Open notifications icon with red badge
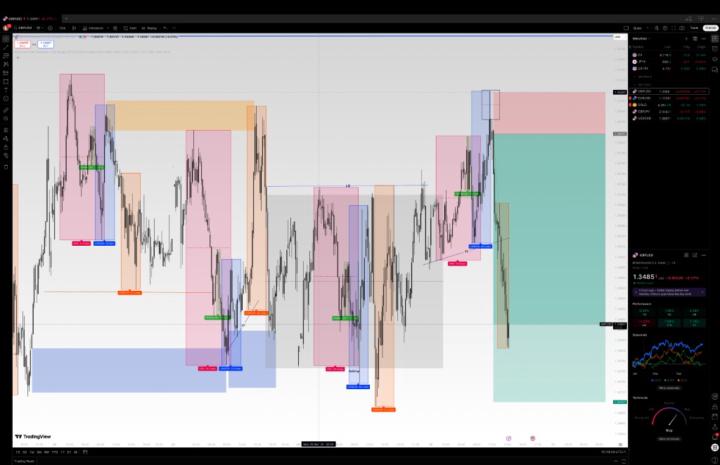The height and width of the screenshot is (465, 720). (x=715, y=436)
